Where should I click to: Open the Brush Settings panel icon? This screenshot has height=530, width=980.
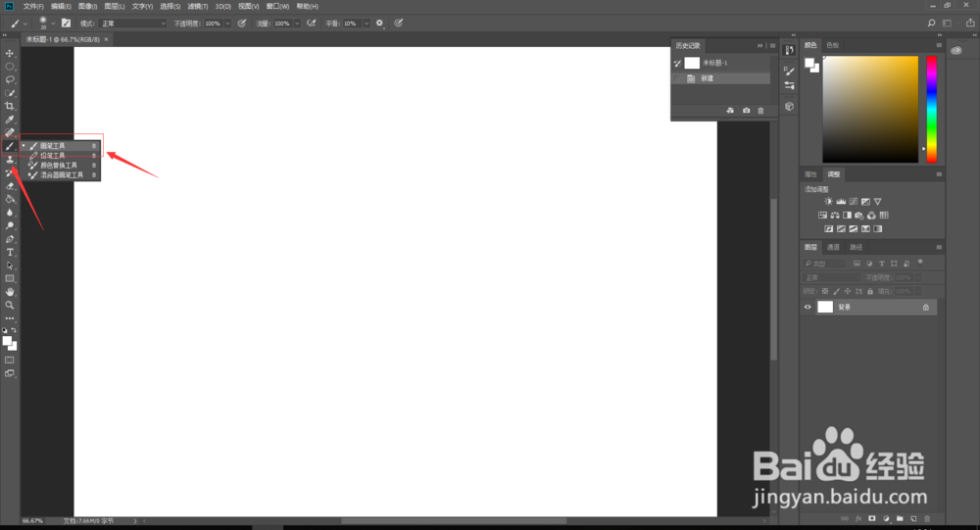(x=789, y=72)
